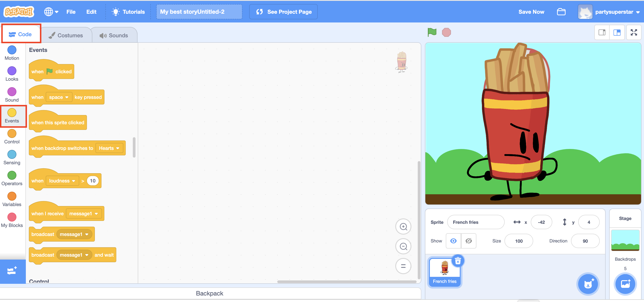Image resolution: width=644 pixels, height=302 pixels.
Task: Click the green flag to run project
Action: click(x=432, y=32)
